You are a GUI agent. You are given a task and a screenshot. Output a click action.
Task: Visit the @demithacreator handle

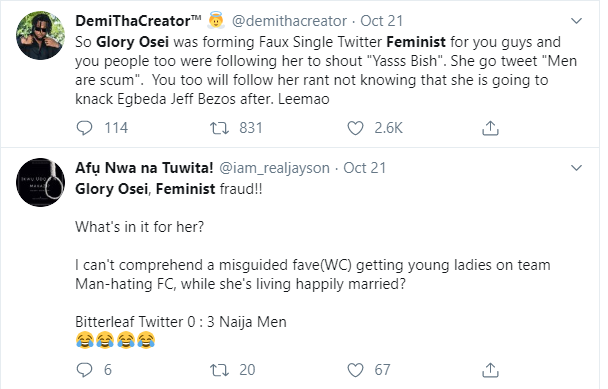tap(289, 21)
